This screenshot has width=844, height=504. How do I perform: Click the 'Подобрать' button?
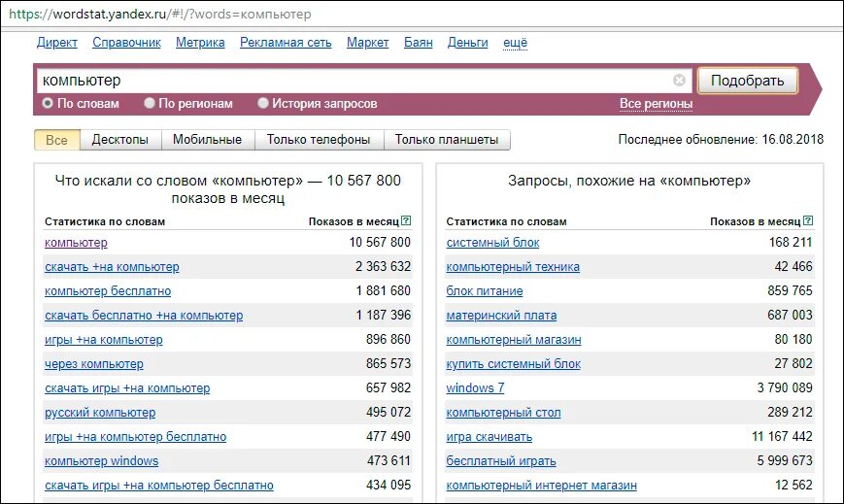[x=748, y=81]
